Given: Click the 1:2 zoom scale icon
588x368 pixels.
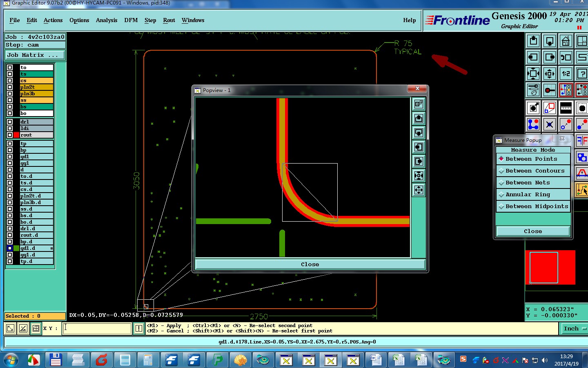Looking at the screenshot, I should pos(566,74).
